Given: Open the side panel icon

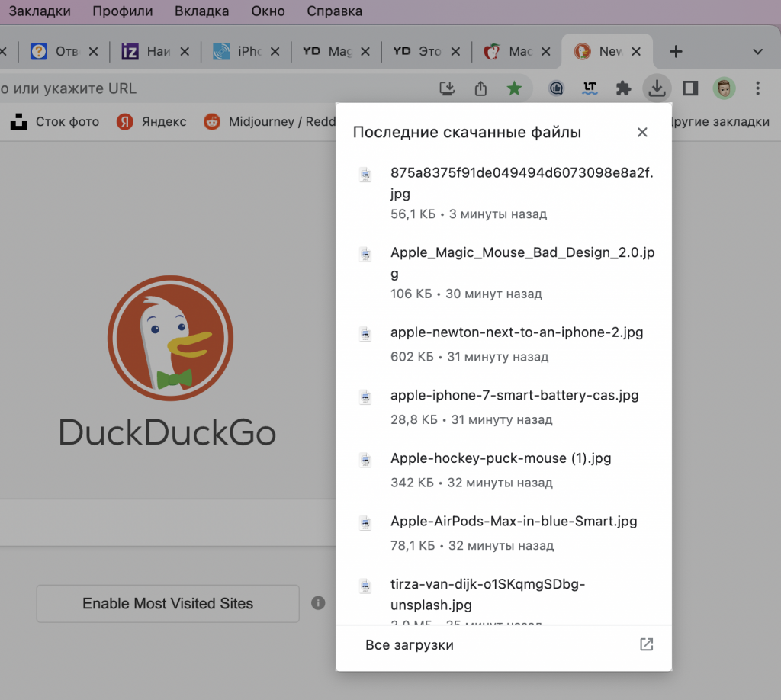Looking at the screenshot, I should click(689, 88).
